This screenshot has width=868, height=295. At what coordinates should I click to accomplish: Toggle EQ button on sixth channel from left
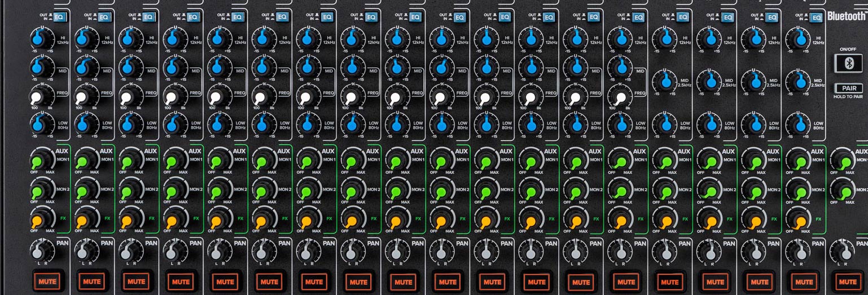click(282, 17)
